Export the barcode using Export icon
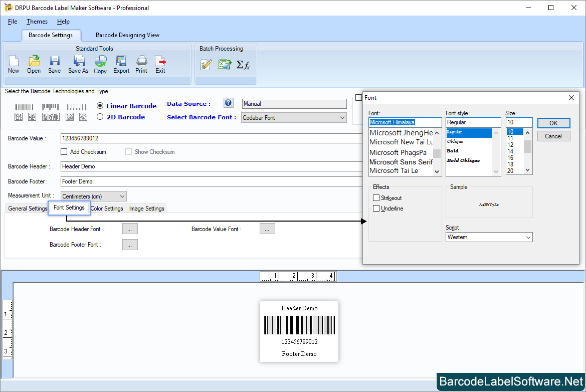Screen dimensions: 586x392 [121, 64]
